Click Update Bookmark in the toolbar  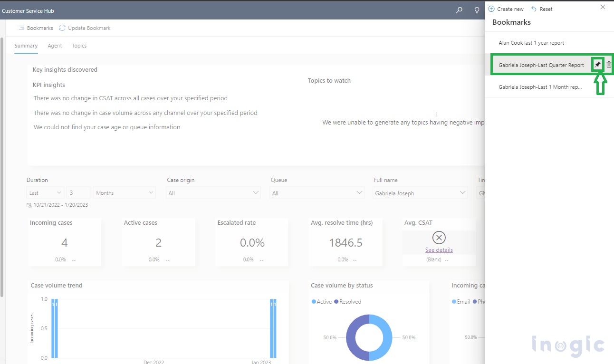85,28
